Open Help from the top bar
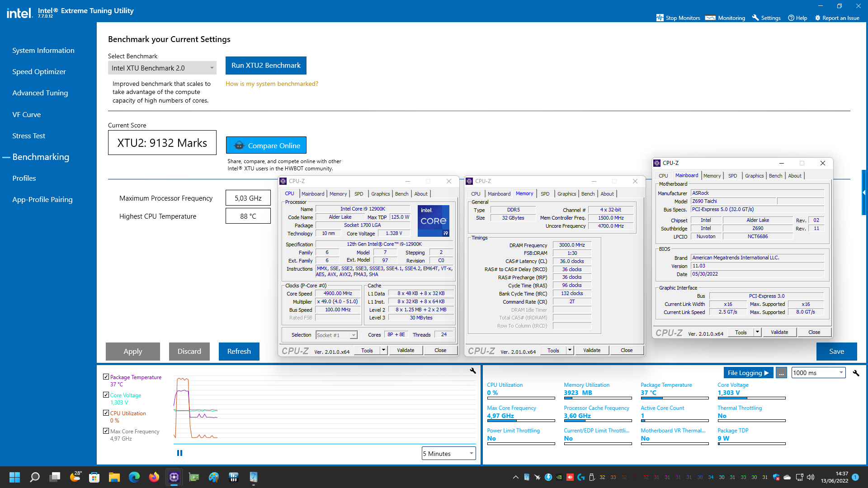Viewport: 868px width, 488px height. tap(797, 18)
